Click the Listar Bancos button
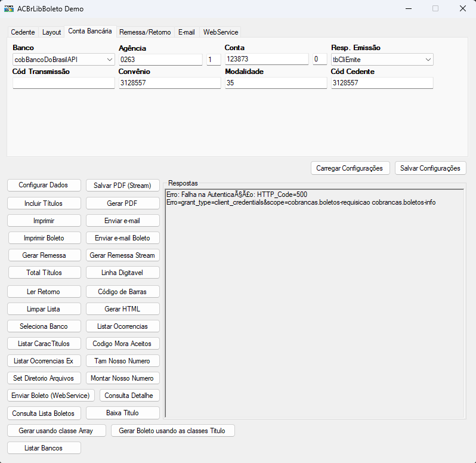The width and height of the screenshot is (476, 463). click(44, 448)
